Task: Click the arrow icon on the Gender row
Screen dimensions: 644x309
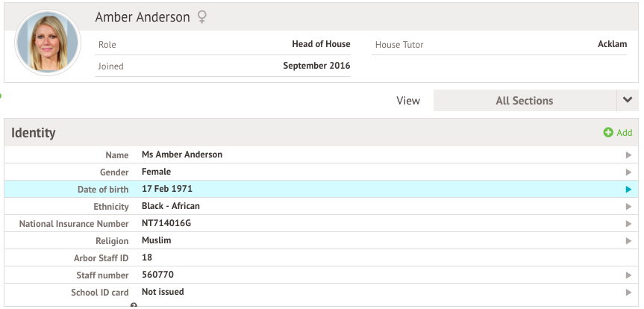Action: point(628,172)
